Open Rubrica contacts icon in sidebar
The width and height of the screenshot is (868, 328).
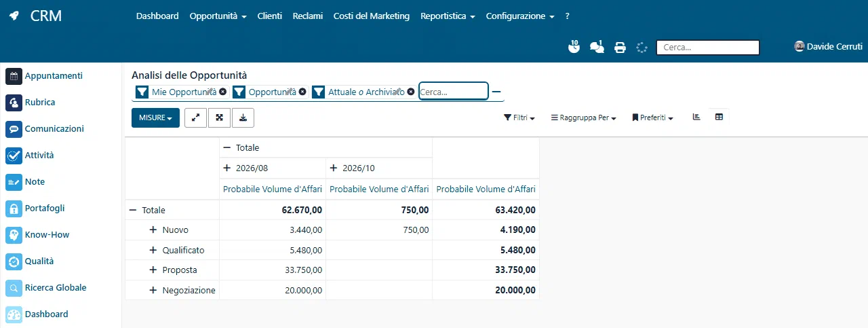click(x=14, y=103)
